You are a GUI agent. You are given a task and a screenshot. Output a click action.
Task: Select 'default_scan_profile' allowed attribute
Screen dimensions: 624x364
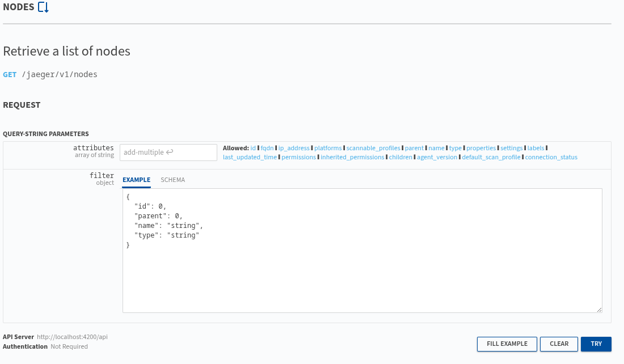(491, 157)
